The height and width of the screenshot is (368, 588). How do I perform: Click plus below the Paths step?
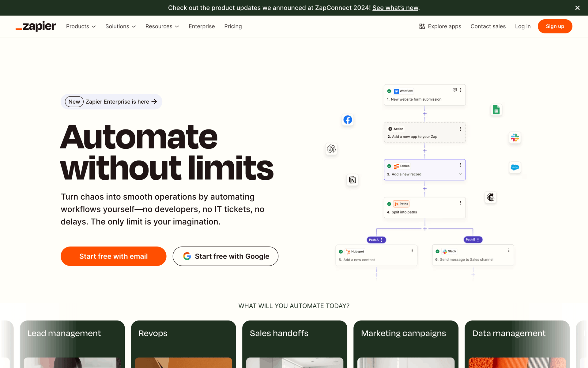(x=425, y=229)
